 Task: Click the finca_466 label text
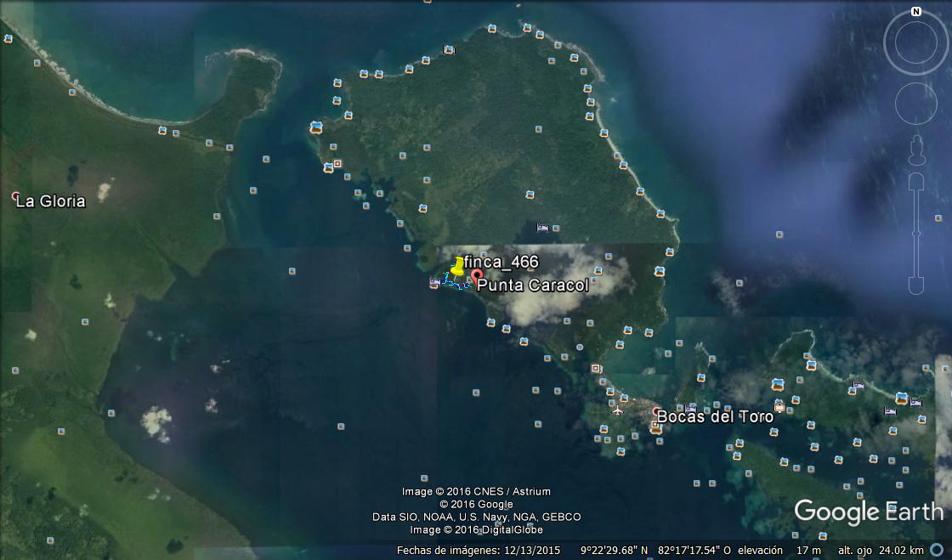pos(501,262)
